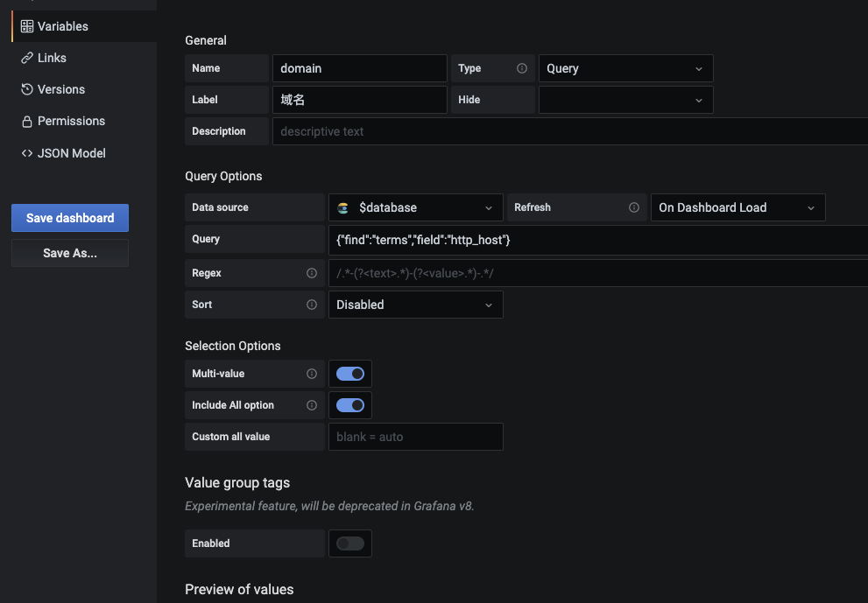Click the Links chain icon
The height and width of the screenshot is (603, 868).
[x=26, y=57]
